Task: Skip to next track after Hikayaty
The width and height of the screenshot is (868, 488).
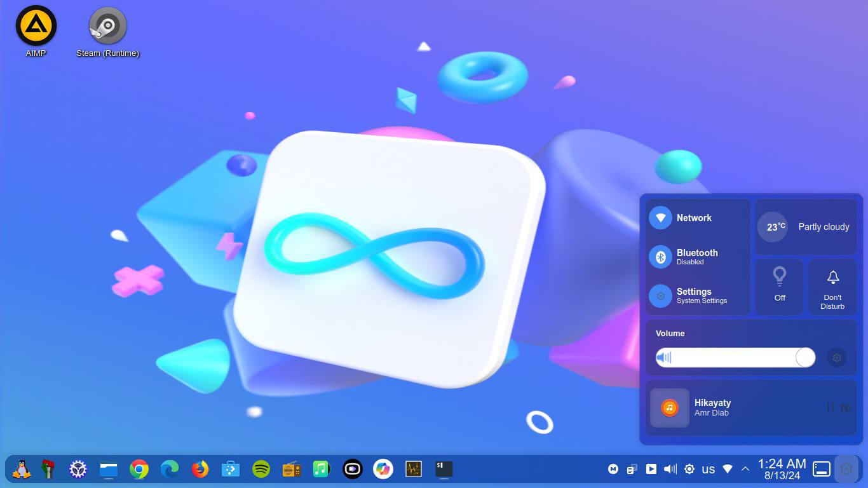Action: (x=846, y=408)
